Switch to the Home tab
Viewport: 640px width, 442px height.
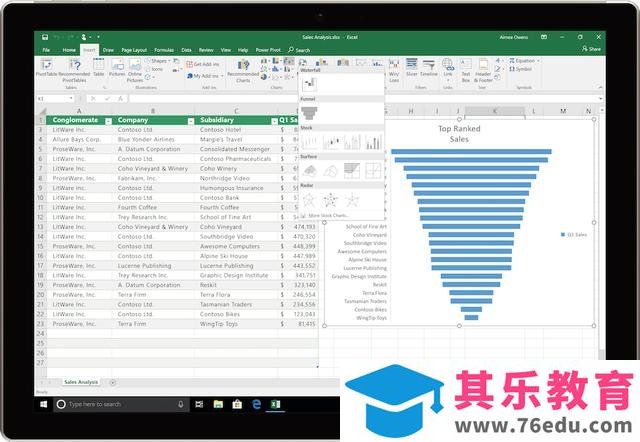tap(69, 50)
